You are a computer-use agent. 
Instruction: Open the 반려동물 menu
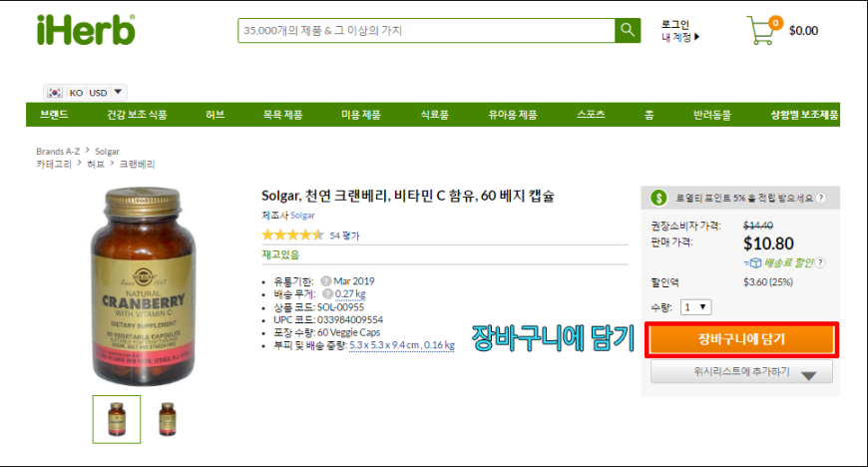(712, 115)
